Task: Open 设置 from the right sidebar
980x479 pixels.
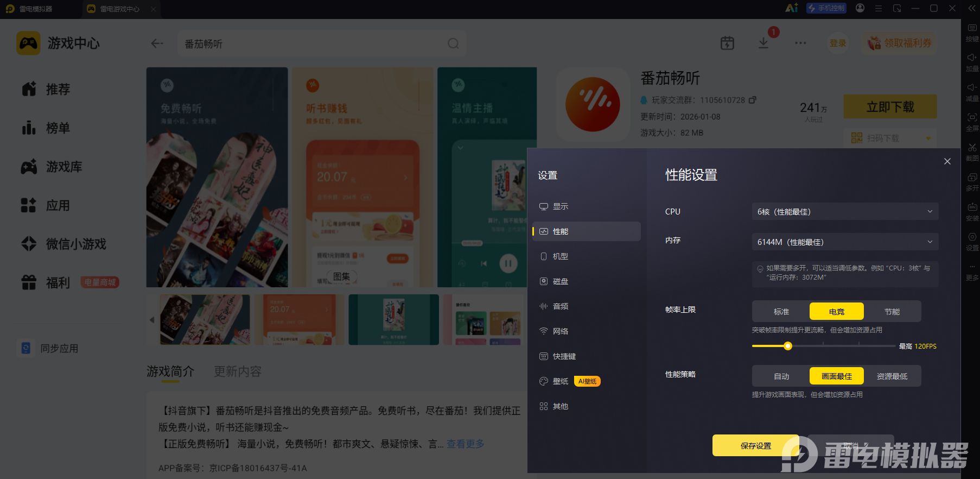Action: tap(972, 242)
